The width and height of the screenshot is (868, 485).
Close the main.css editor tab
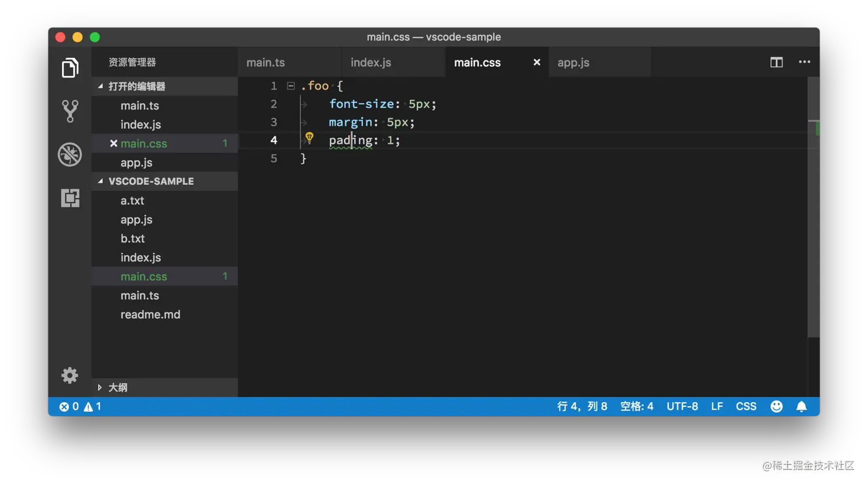pos(537,62)
